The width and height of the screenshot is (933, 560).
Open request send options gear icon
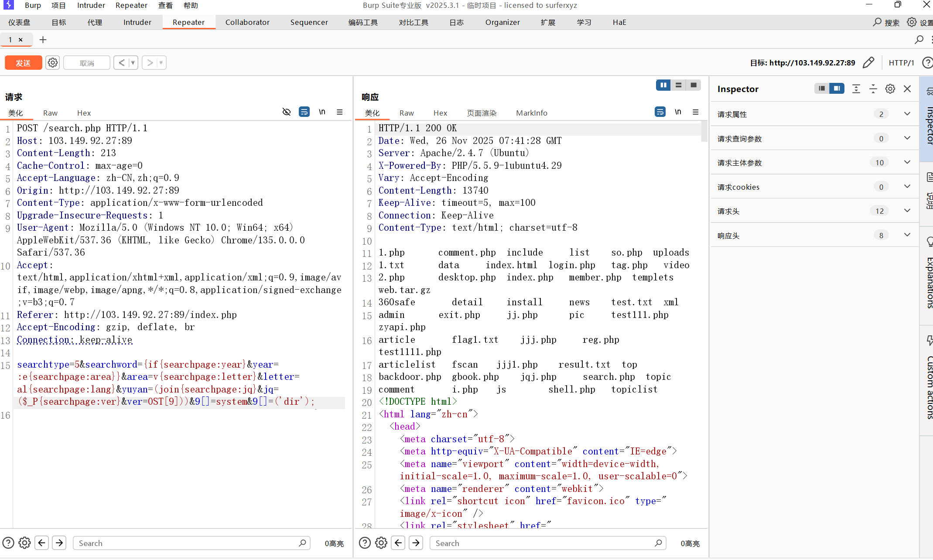(x=53, y=63)
